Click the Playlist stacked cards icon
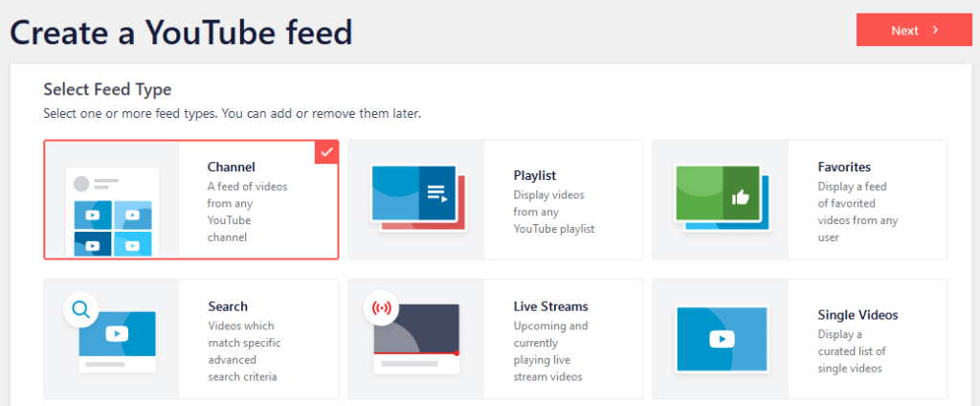 click(x=416, y=196)
